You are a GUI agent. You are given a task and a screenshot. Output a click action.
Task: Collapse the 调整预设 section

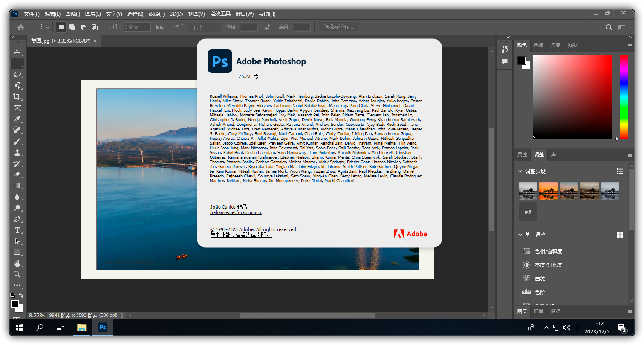coord(520,171)
